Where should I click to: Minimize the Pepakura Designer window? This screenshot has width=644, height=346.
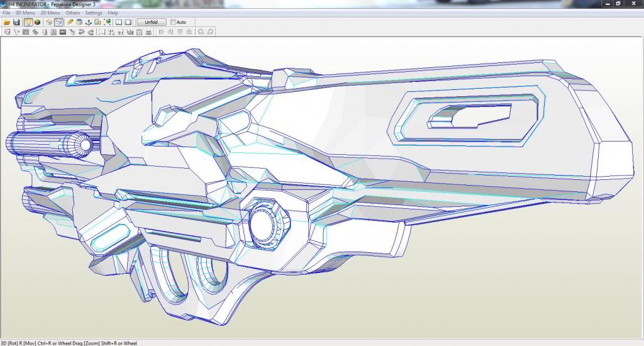[608, 3]
